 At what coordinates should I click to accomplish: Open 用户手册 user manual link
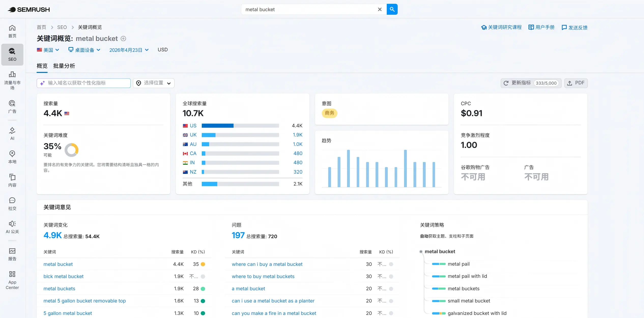click(541, 27)
